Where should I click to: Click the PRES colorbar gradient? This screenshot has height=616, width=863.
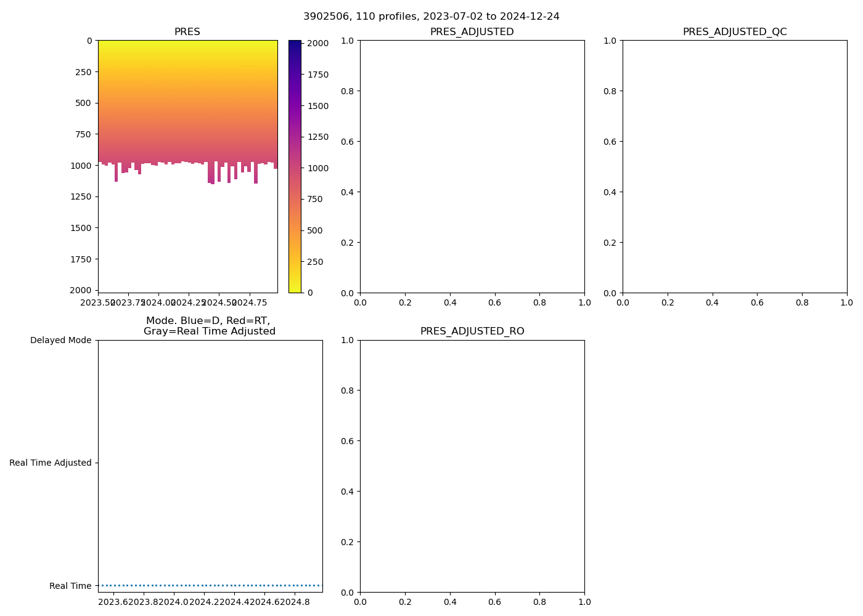click(x=295, y=166)
